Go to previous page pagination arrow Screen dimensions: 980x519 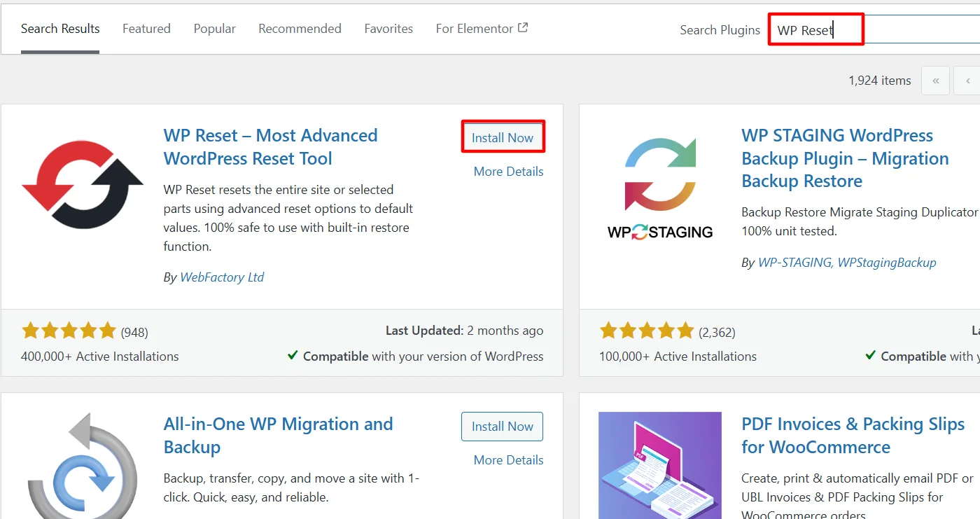point(967,81)
